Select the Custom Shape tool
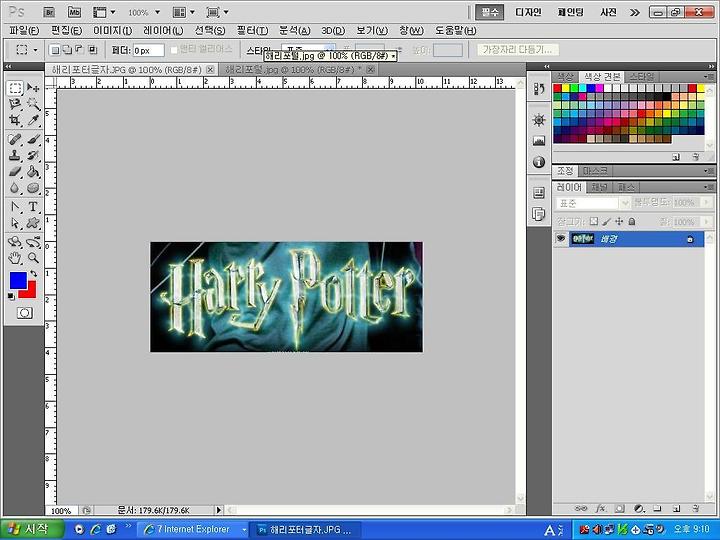 [x=33, y=223]
